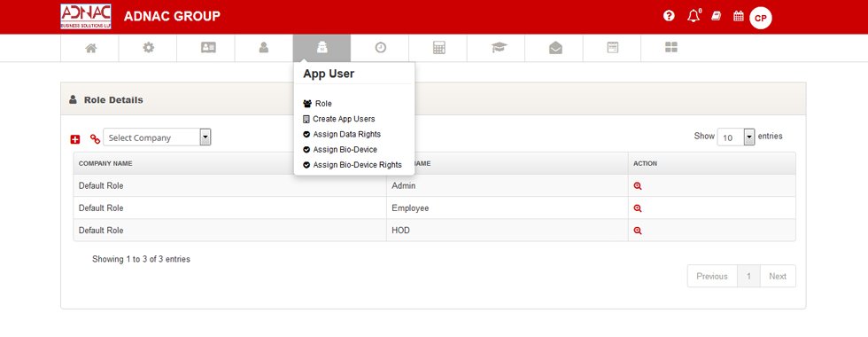Image resolution: width=868 pixels, height=337 pixels.
Task: Open the calculator navigation icon
Action: coord(439,48)
